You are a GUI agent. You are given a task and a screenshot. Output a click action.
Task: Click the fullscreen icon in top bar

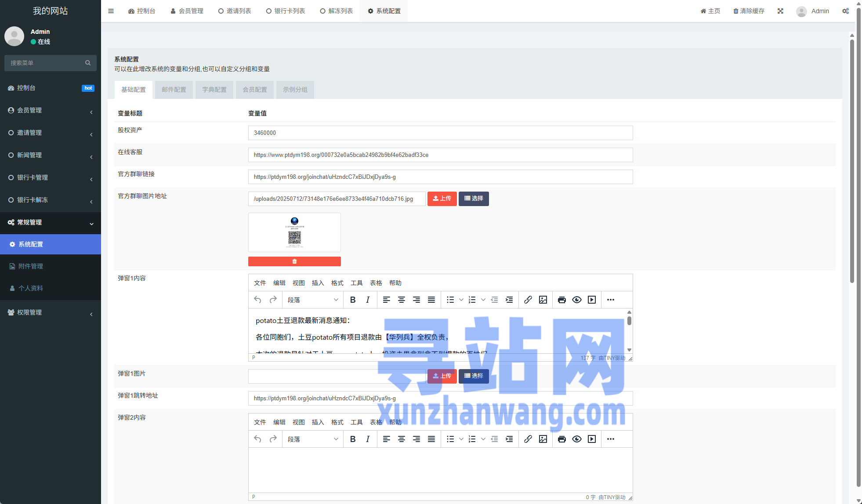pos(780,11)
